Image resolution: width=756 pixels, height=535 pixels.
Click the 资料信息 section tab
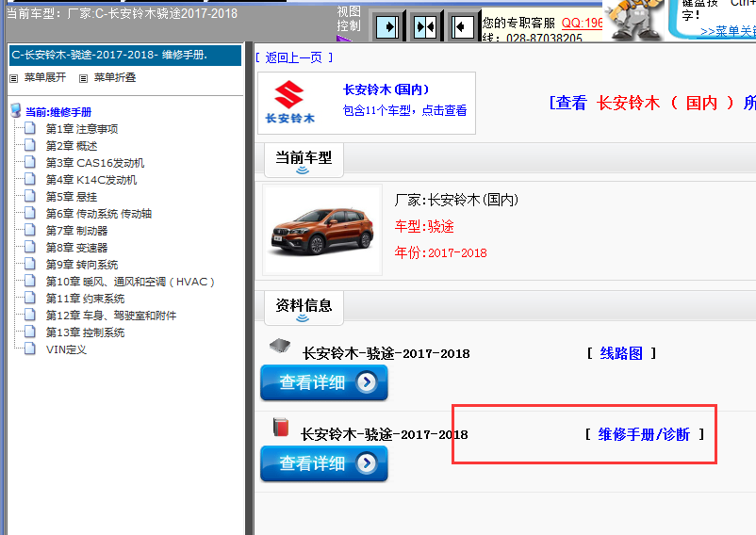click(x=304, y=308)
